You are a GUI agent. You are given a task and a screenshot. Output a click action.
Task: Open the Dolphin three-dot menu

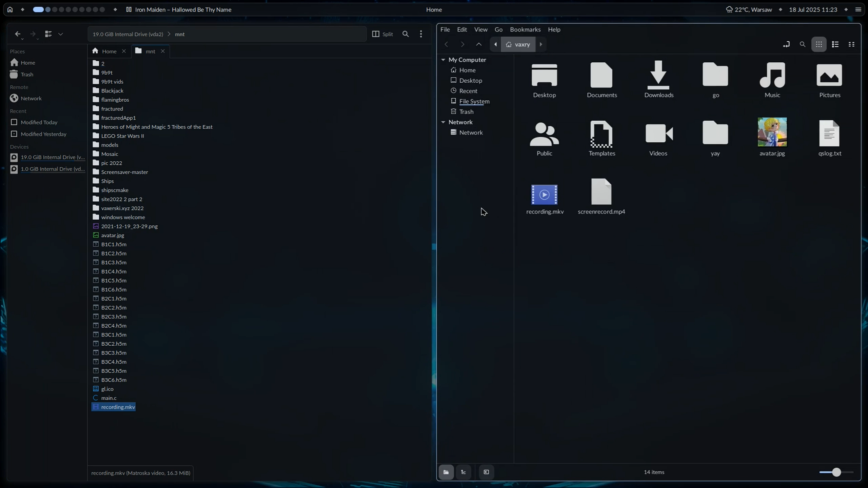[x=421, y=34]
